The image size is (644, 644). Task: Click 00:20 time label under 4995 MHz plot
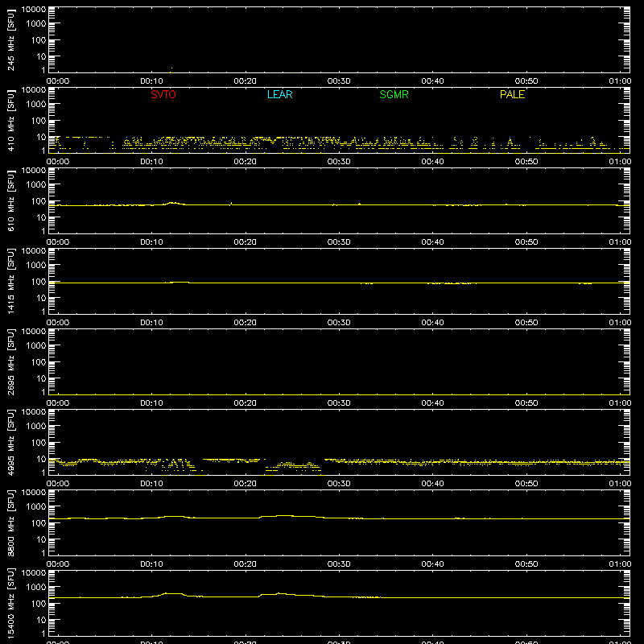pos(246,484)
